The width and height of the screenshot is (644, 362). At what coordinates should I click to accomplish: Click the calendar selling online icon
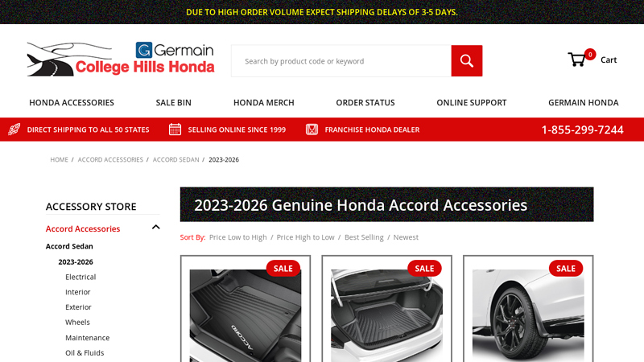pyautogui.click(x=175, y=130)
